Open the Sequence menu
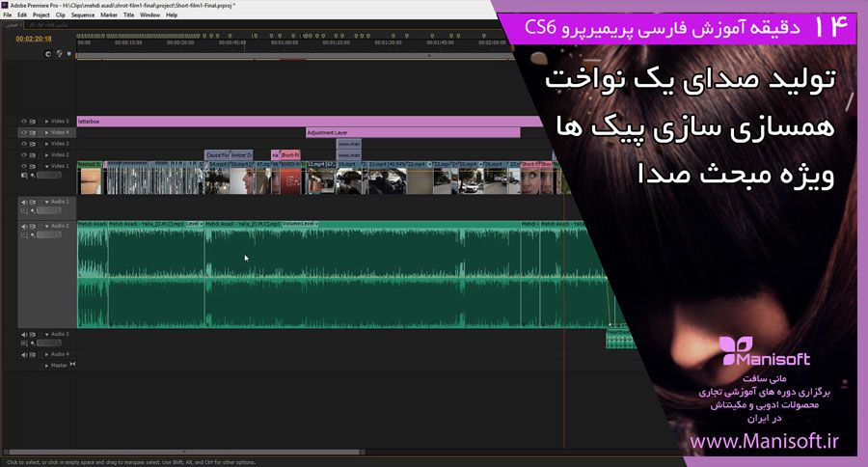868x467 pixels. point(83,15)
